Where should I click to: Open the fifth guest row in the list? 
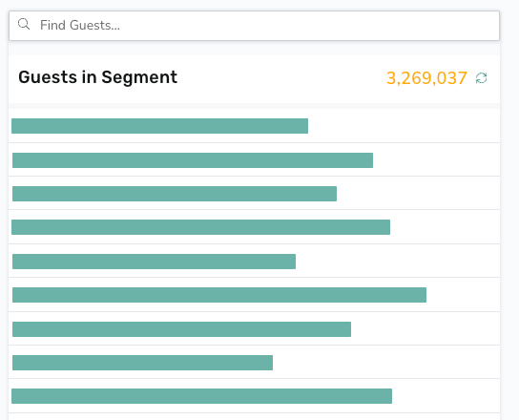click(254, 262)
